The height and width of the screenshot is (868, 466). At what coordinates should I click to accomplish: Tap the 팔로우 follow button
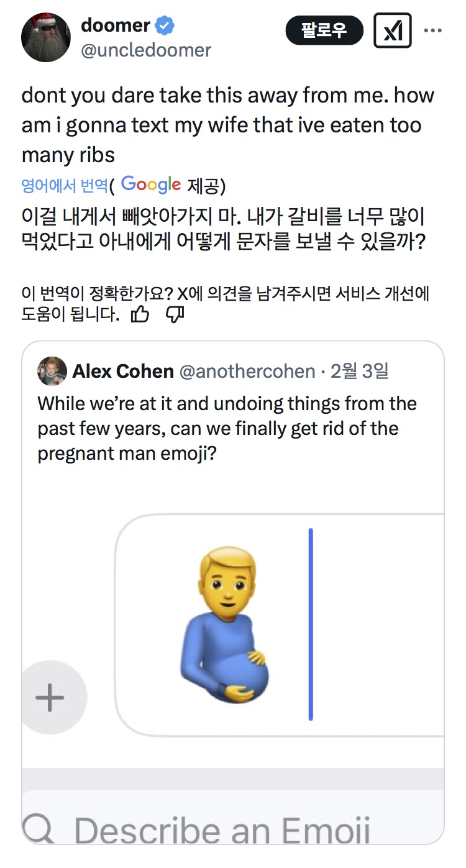pyautogui.click(x=324, y=30)
